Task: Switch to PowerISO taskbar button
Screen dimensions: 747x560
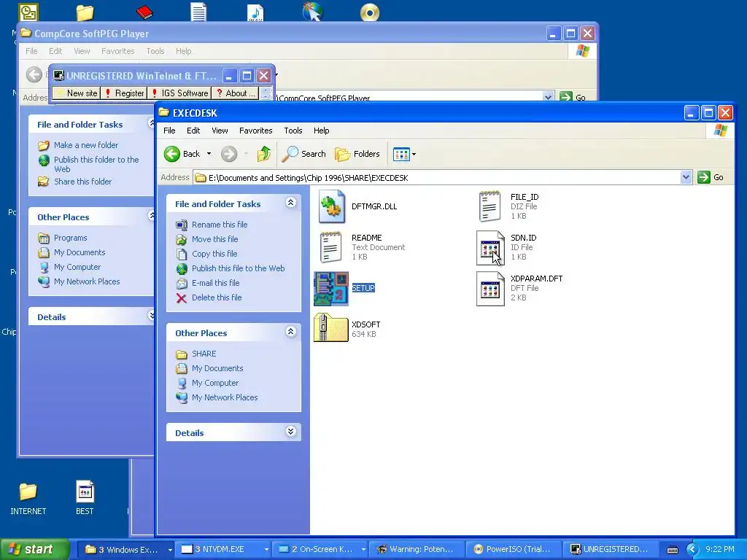Action: (x=513, y=550)
